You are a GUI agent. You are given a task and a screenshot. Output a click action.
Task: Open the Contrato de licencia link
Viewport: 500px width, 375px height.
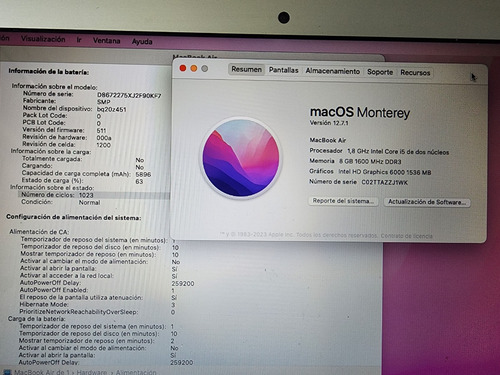point(406,236)
